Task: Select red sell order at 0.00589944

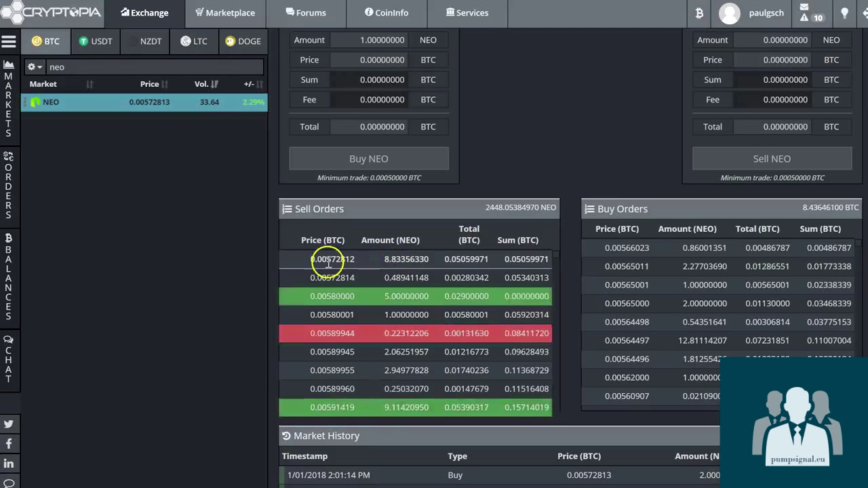Action: coord(415,333)
